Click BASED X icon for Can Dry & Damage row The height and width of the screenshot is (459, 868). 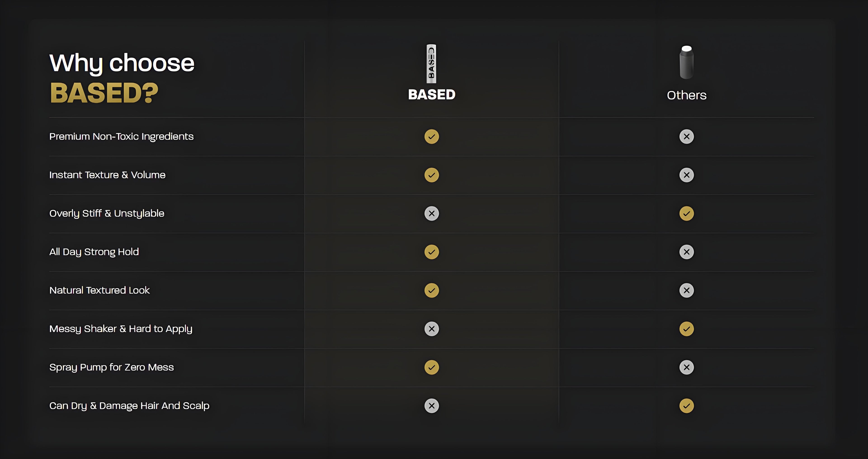pos(432,406)
